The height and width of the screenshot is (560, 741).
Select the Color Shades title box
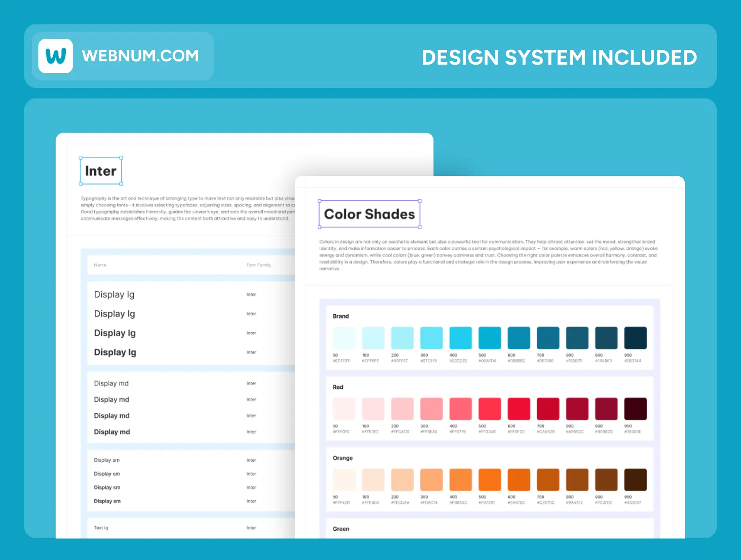[x=369, y=214]
